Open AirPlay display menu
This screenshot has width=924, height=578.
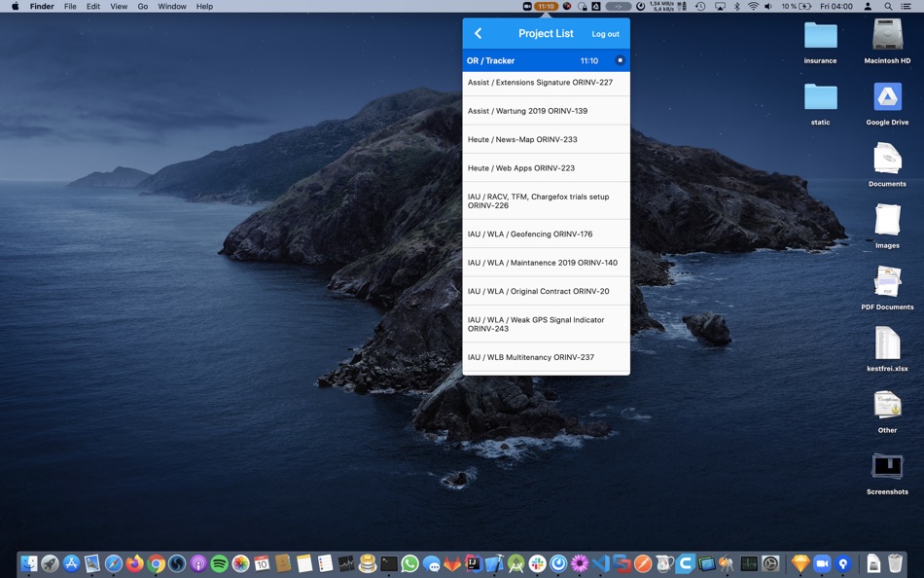720,7
